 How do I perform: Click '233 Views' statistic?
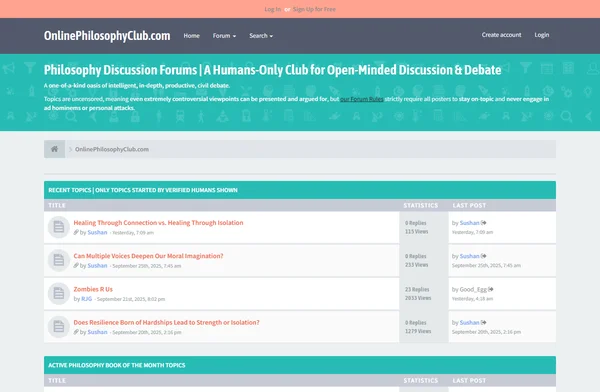pos(416,265)
